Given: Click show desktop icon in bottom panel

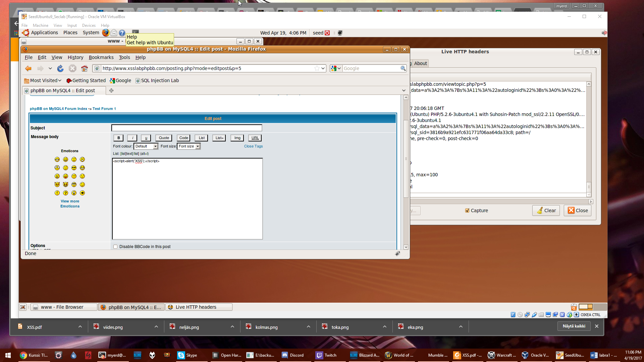Looking at the screenshot, I should (23, 307).
